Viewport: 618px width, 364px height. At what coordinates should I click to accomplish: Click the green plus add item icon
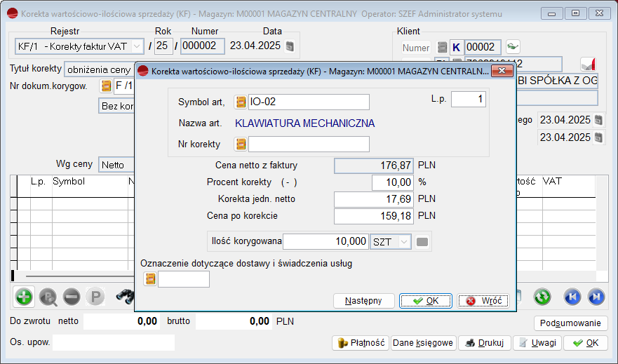tap(24, 297)
